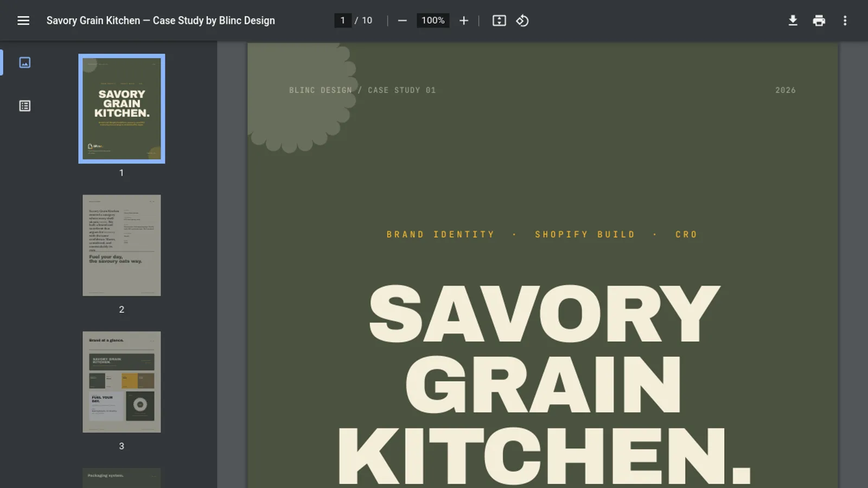Click the 100% zoom level field

(433, 21)
